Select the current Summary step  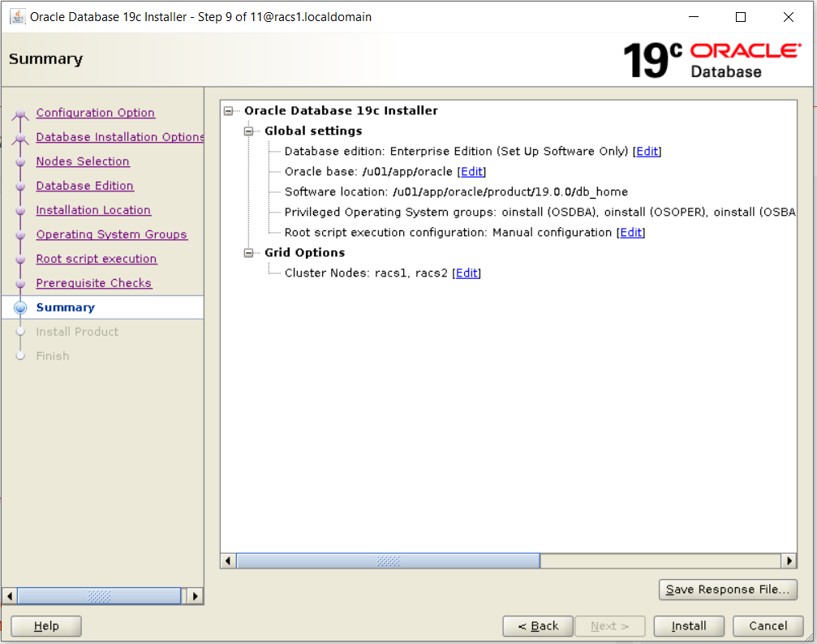pos(66,307)
